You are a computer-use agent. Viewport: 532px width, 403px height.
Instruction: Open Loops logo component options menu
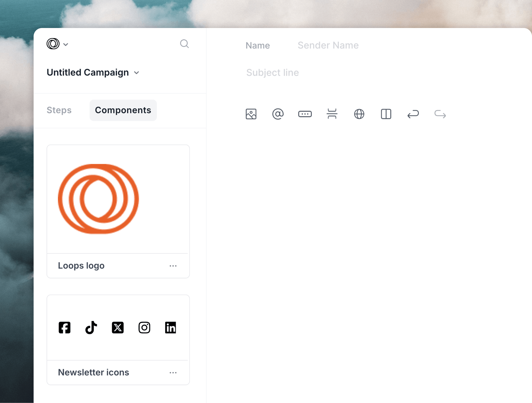pyautogui.click(x=173, y=266)
